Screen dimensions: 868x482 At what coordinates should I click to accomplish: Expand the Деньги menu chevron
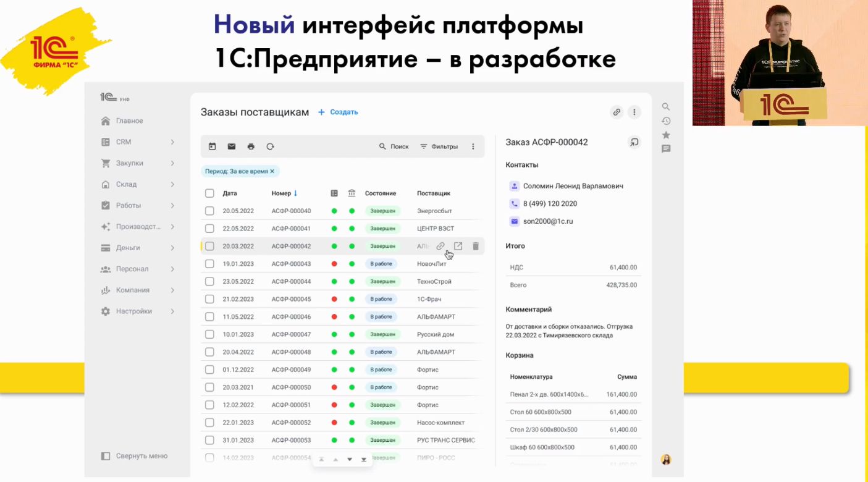pos(172,248)
